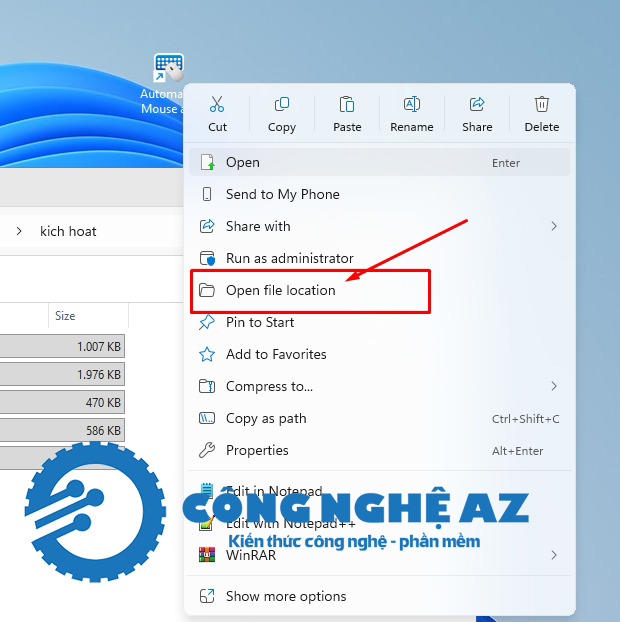
Task: Click Add to Favorites
Action: point(276,354)
